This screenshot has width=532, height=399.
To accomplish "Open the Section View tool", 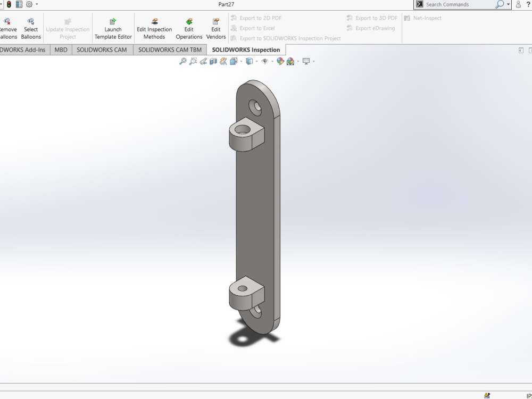I will [x=213, y=61].
